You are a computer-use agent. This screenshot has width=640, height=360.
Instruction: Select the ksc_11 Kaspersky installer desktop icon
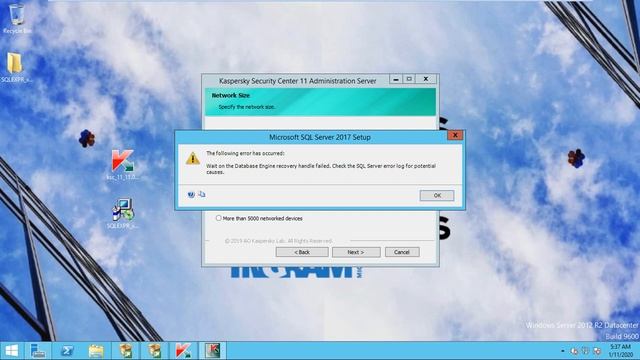pyautogui.click(x=122, y=165)
